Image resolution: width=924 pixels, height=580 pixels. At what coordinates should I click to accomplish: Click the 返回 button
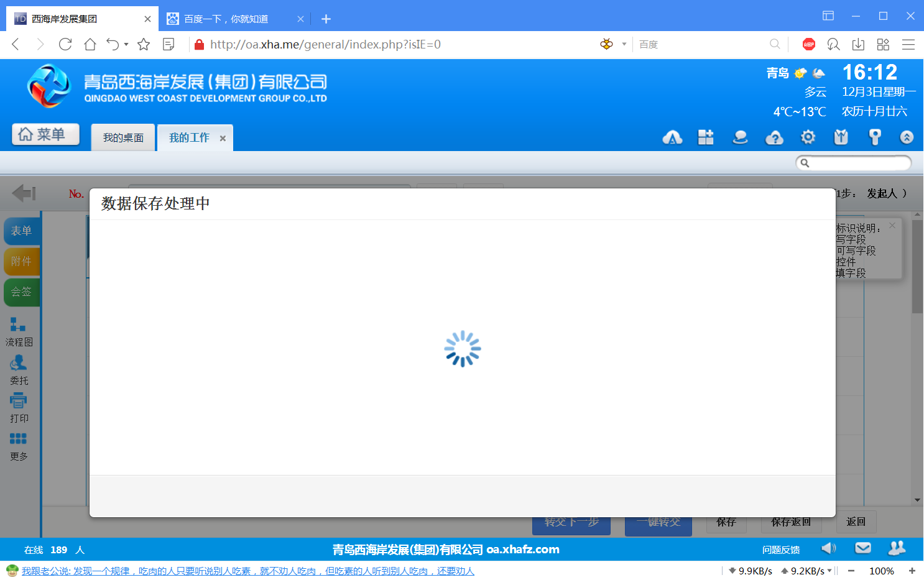856,522
